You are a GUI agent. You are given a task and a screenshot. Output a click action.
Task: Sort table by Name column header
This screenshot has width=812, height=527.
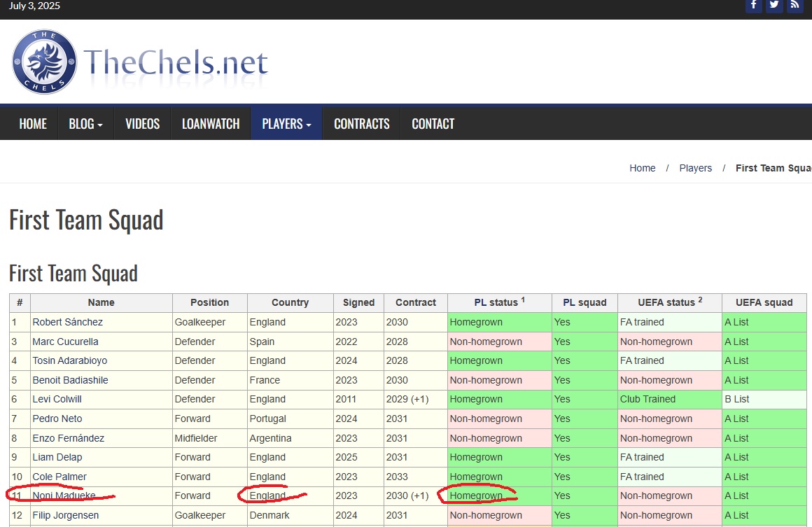pyautogui.click(x=101, y=303)
